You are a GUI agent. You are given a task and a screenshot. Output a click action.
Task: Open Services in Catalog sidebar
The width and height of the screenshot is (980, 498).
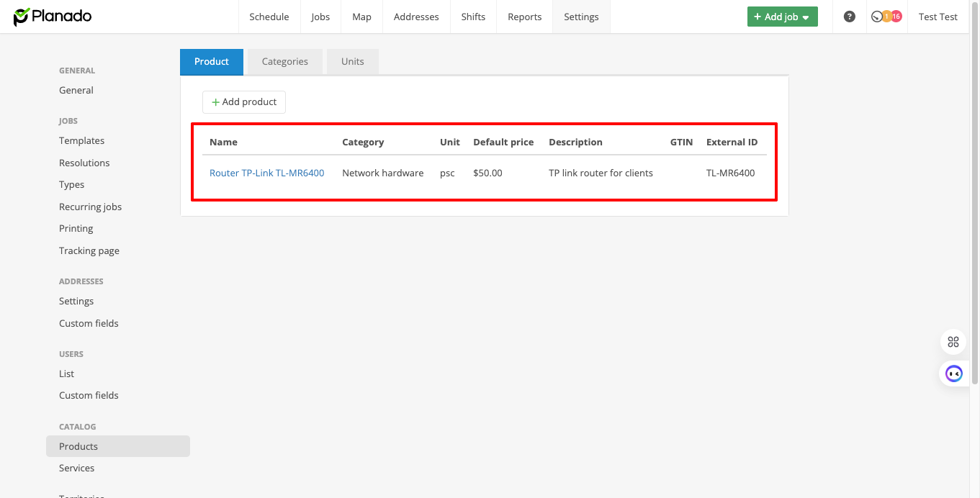click(76, 468)
